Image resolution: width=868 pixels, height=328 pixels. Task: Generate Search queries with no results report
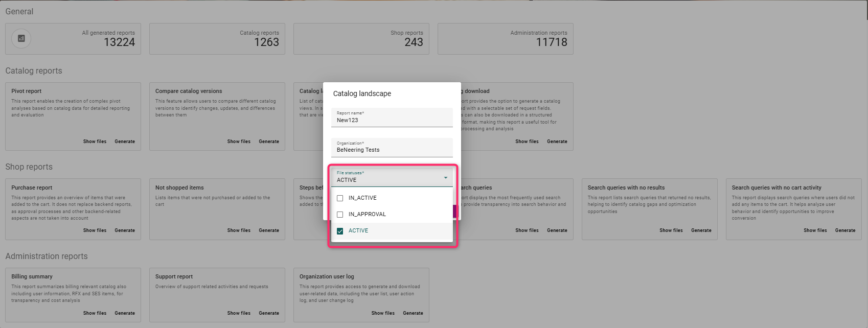pos(701,230)
